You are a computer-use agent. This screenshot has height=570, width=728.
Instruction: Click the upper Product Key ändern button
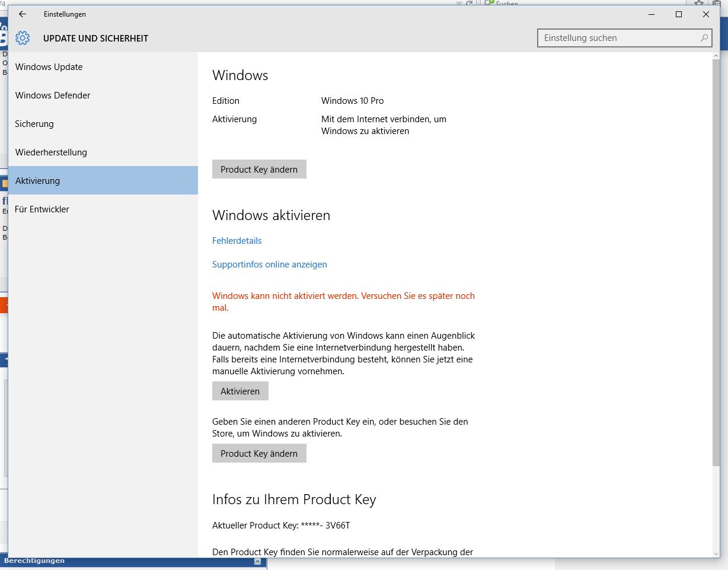259,169
